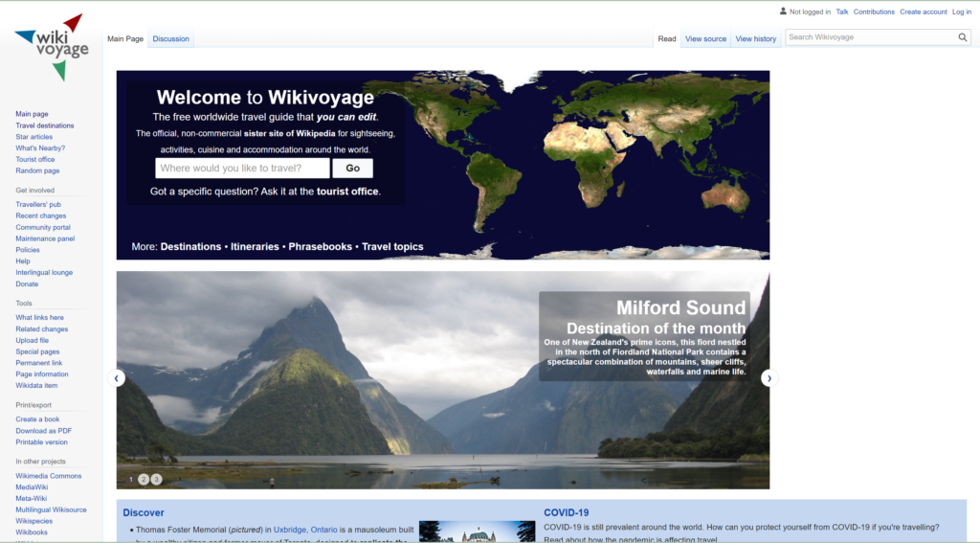Click Create account
This screenshot has width=980, height=543.
(924, 11)
